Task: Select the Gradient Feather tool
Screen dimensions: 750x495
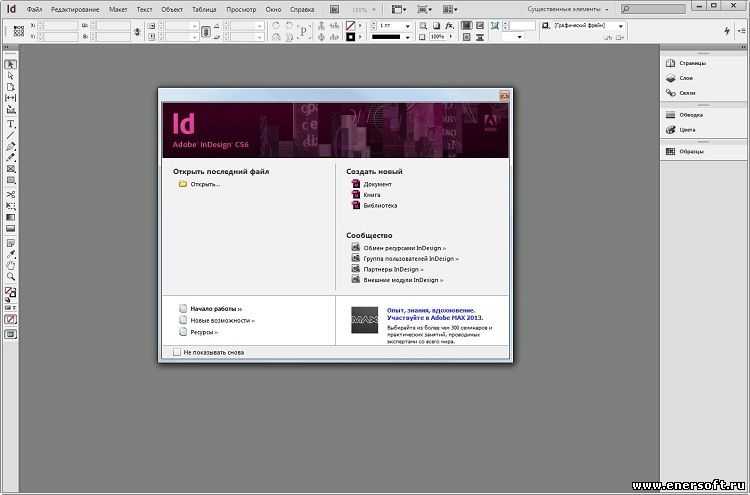Action: pos(10,229)
